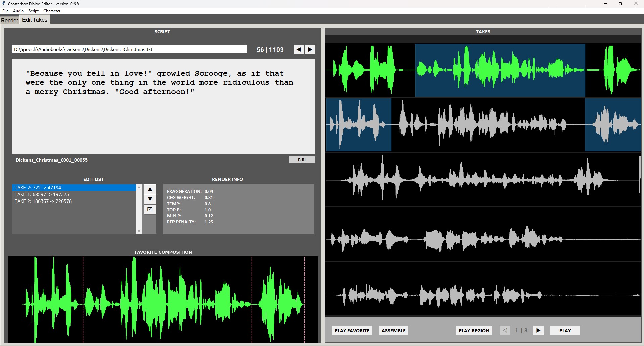Delete the selected edit list entry
644x346 pixels.
tap(150, 209)
